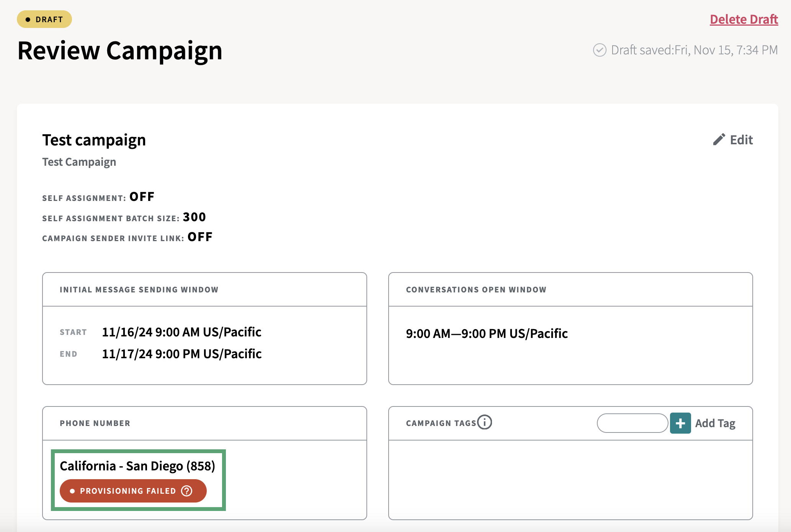Click the batch size 300 value
This screenshot has height=532, width=791.
pyautogui.click(x=194, y=217)
